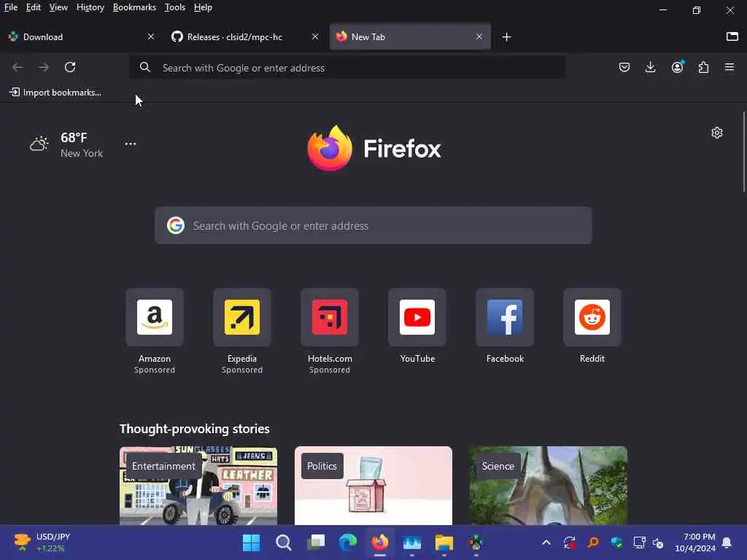Open new tab personalize gear icon
Screen dimensions: 747x560
(x=717, y=133)
